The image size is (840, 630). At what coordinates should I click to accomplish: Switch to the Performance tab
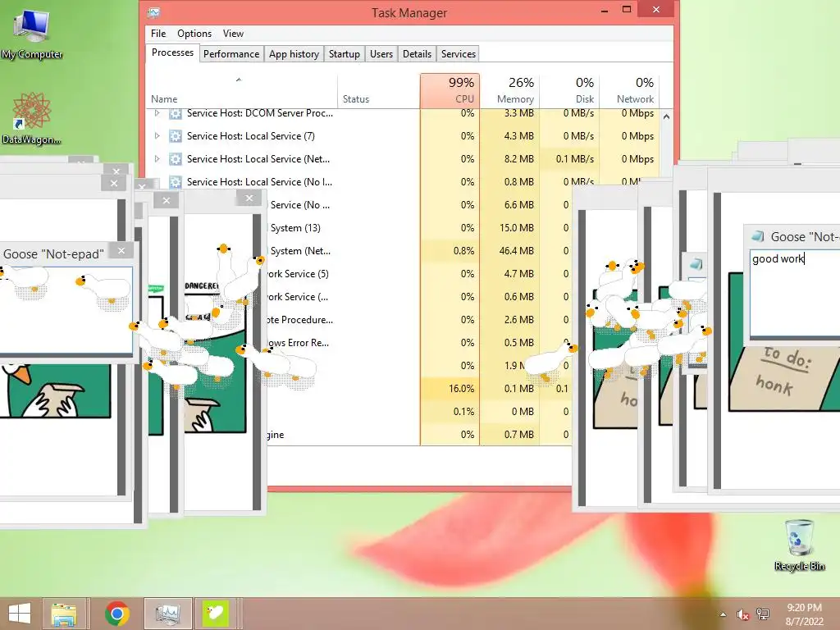click(x=231, y=53)
